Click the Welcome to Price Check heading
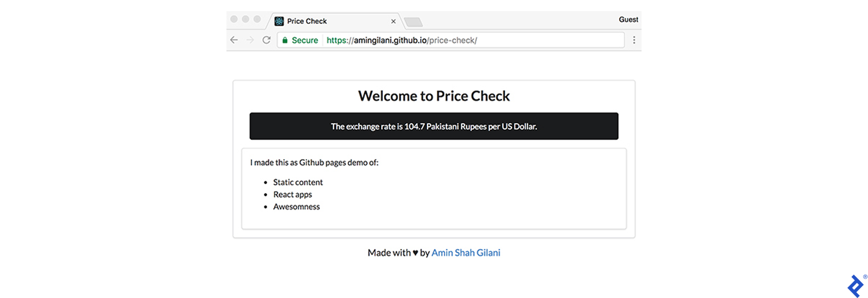The width and height of the screenshot is (868, 298). coord(433,96)
